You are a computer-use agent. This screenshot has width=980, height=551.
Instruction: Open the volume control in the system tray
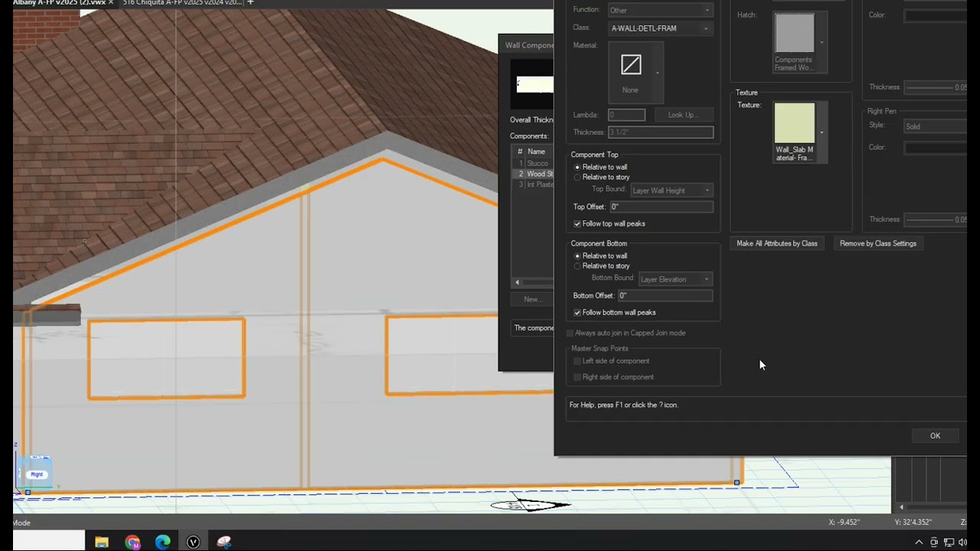click(962, 543)
